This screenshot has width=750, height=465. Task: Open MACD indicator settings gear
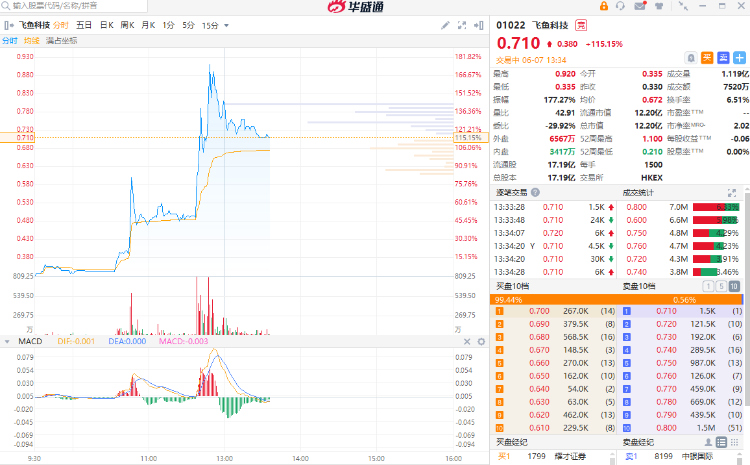(481, 342)
